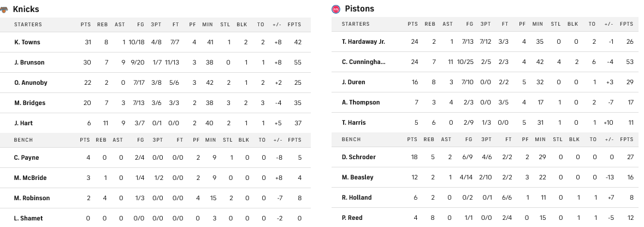Open C. Payne bench player link
This screenshot has height=227, width=644.
pyautogui.click(x=27, y=158)
